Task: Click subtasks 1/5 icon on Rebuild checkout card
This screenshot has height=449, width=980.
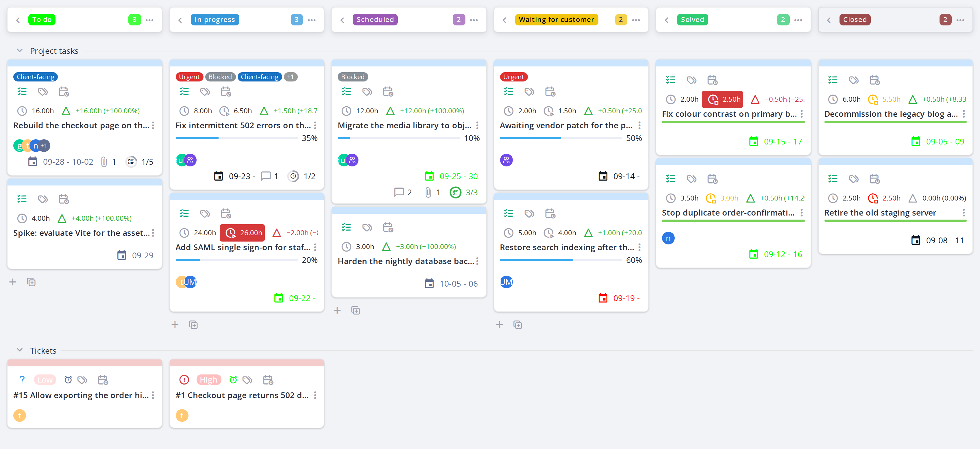Action: pos(131,162)
